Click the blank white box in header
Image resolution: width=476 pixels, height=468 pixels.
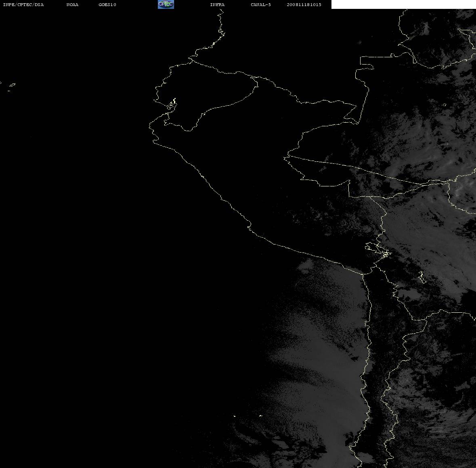click(x=403, y=4)
